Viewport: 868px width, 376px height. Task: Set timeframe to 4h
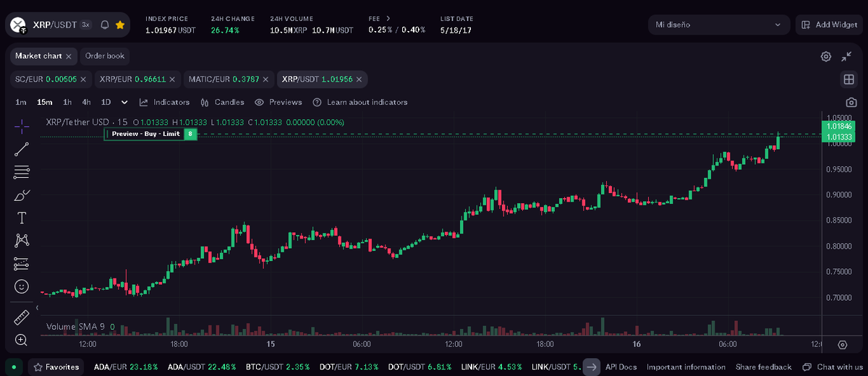(86, 102)
